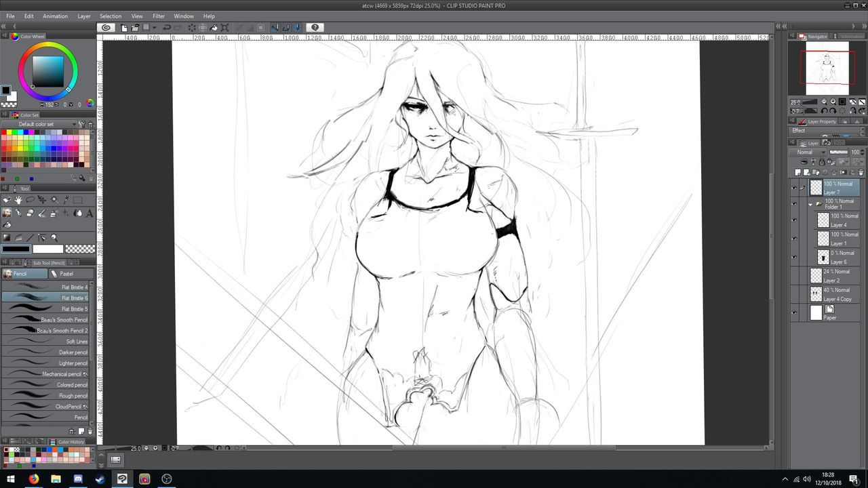The width and height of the screenshot is (868, 488).
Task: Toggle the Snap to Grid toolbar icon
Action: (296, 27)
